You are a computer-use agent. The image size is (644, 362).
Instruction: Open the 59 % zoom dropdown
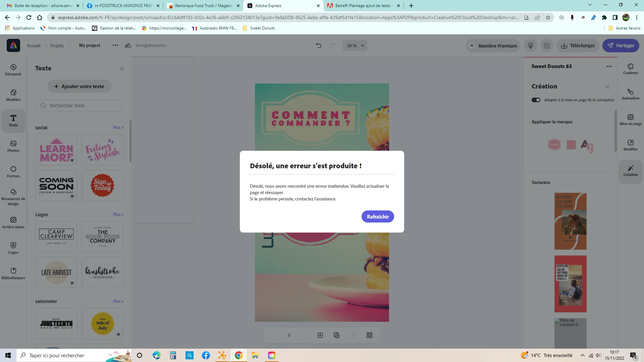pyautogui.click(x=355, y=46)
